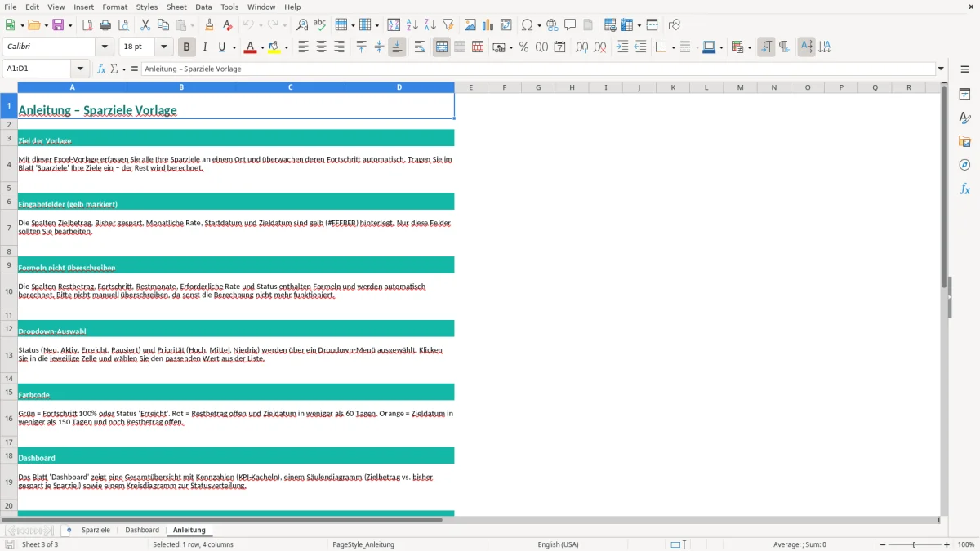This screenshot has height=551, width=980.
Task: Clear direct formatting
Action: click(x=228, y=25)
